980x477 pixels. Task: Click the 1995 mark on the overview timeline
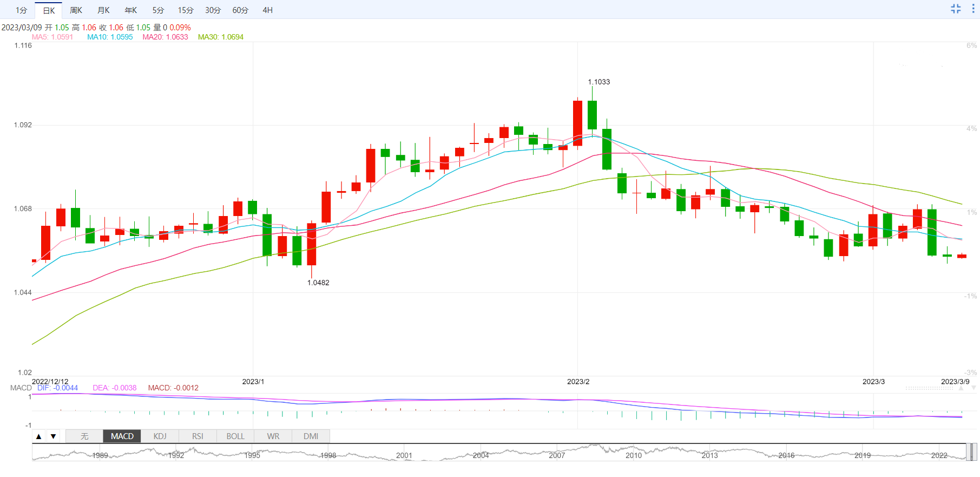252,455
